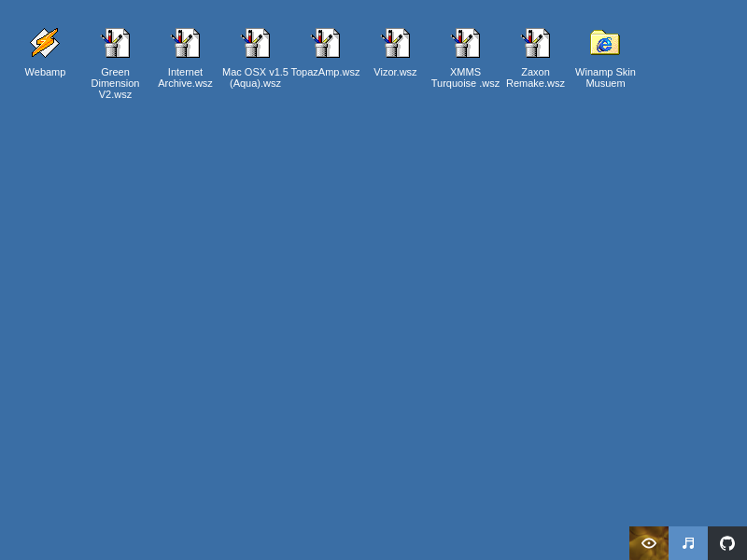Open the Webamp lightning bolt icon
Viewport: 747px width, 560px height.
(x=45, y=43)
